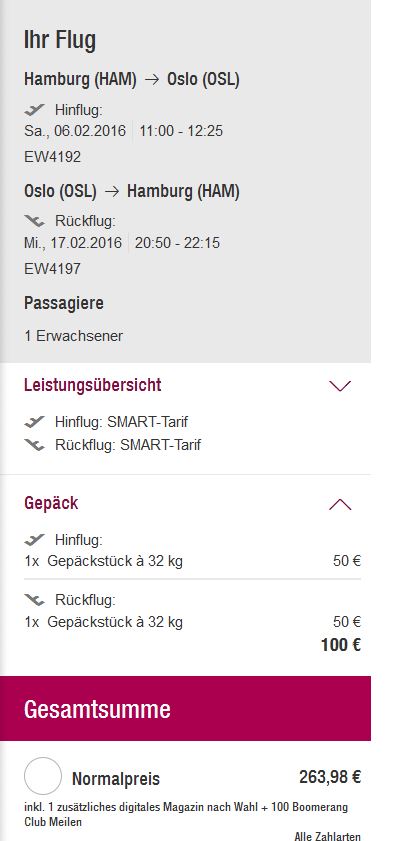The image size is (395, 841).
Task: Click the Normalpreis label
Action: coord(116,779)
